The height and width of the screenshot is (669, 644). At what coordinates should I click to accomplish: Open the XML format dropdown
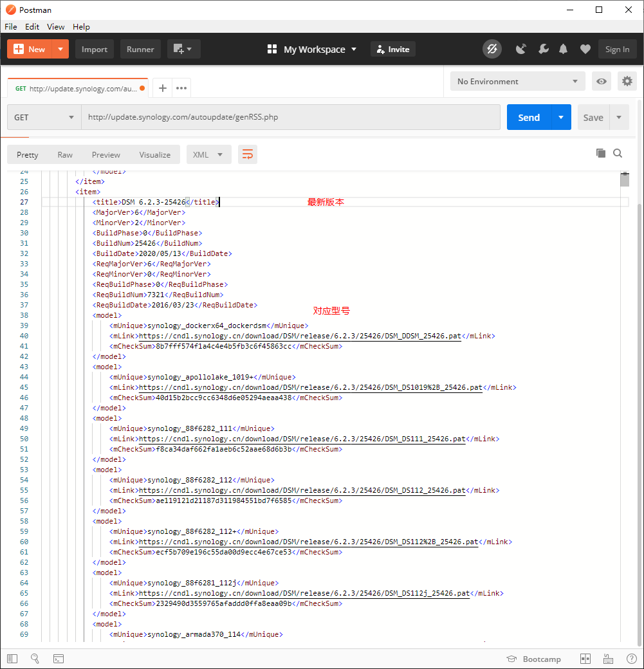click(208, 154)
